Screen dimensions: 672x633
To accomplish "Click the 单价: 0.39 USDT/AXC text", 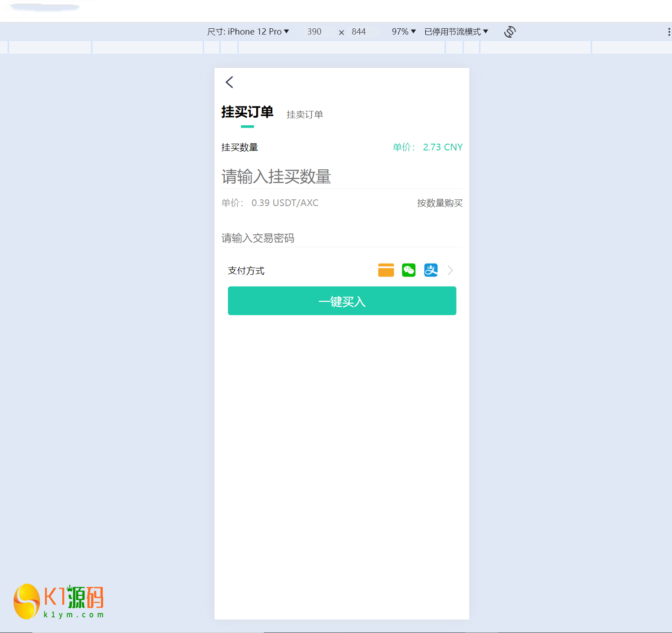I will point(270,203).
